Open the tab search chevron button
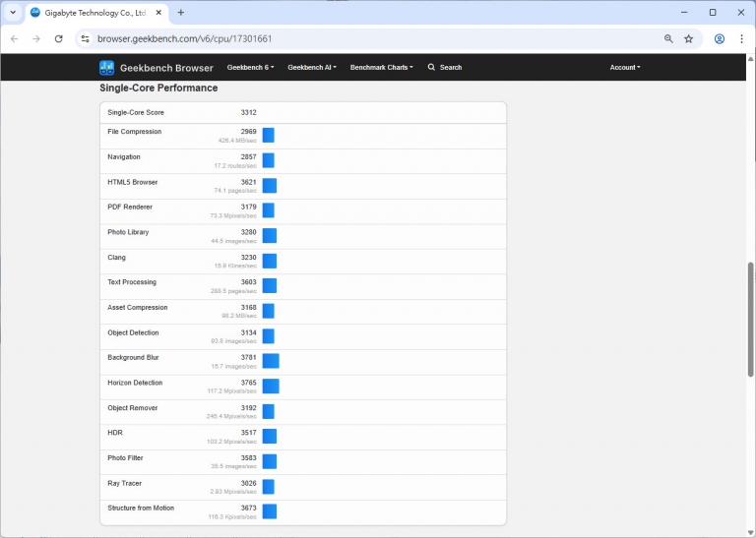This screenshot has height=538, width=756. point(13,13)
